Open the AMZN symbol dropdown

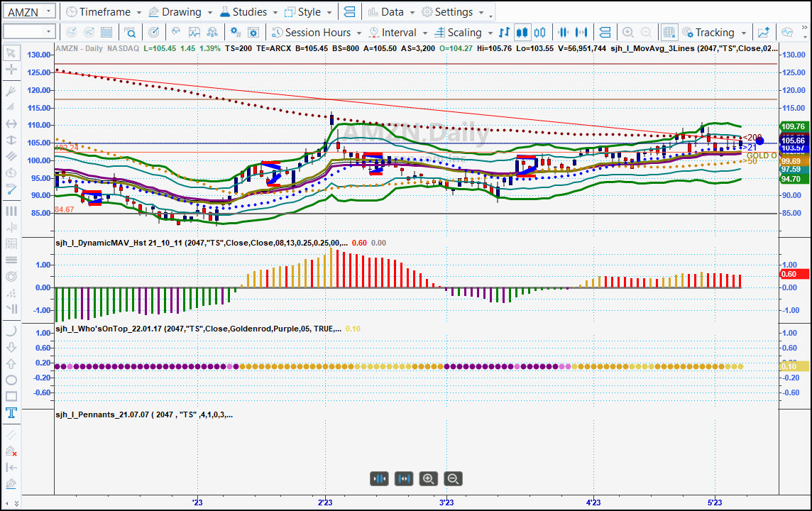pos(48,11)
